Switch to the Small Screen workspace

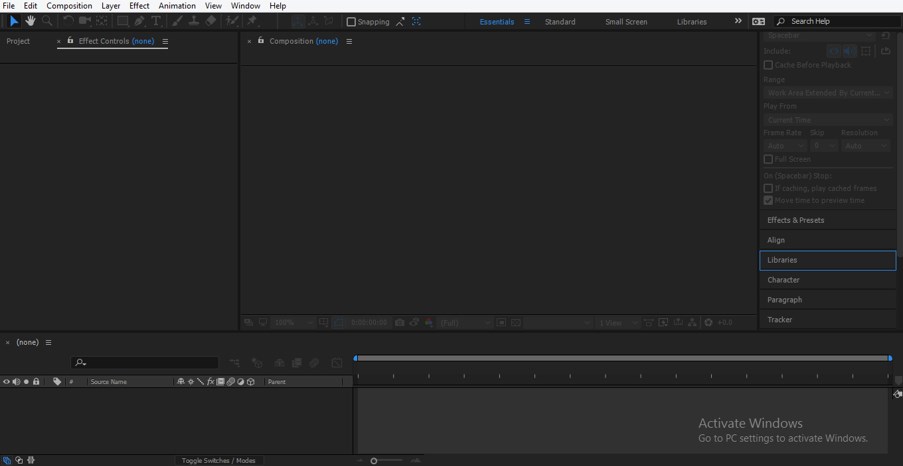point(626,22)
